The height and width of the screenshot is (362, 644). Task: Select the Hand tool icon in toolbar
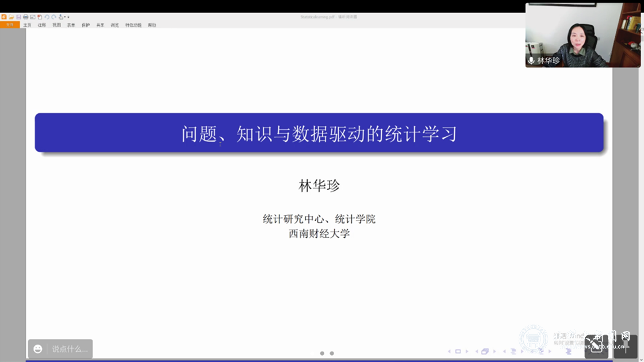[x=61, y=17]
